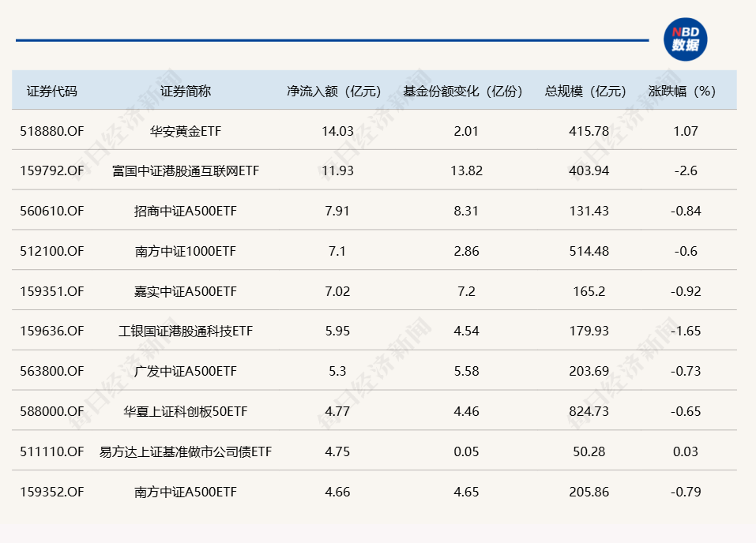
Task: Open the 华安黄金ETF fund name
Action: tap(186, 131)
